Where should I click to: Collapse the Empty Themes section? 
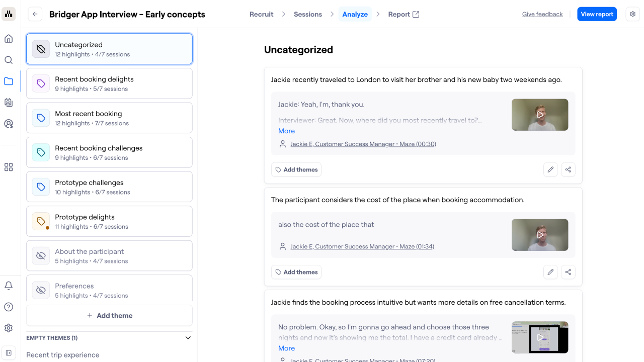[x=188, y=338]
